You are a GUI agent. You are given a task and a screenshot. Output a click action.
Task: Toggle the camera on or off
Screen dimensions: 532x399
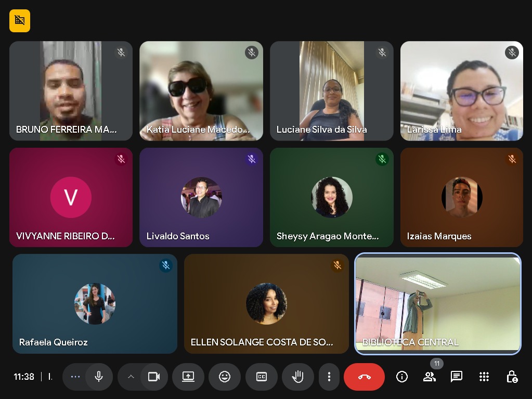(x=153, y=377)
